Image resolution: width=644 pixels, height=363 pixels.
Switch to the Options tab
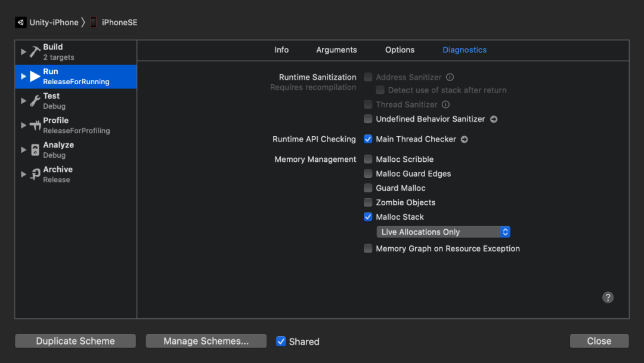pyautogui.click(x=400, y=50)
